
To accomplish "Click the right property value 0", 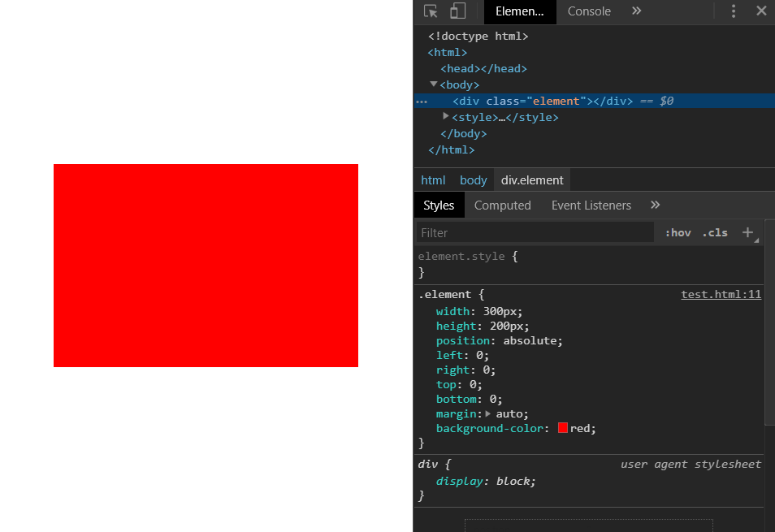I will 486,370.
